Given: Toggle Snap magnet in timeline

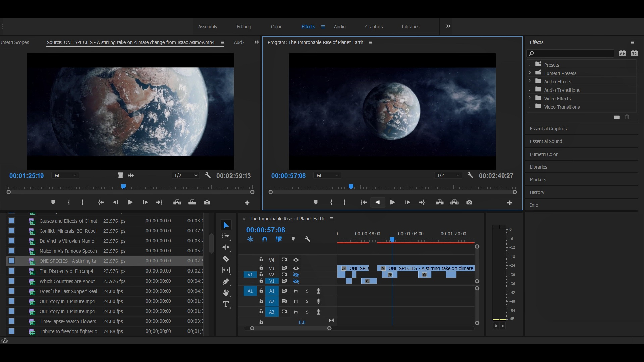Looking at the screenshot, I should click(264, 239).
